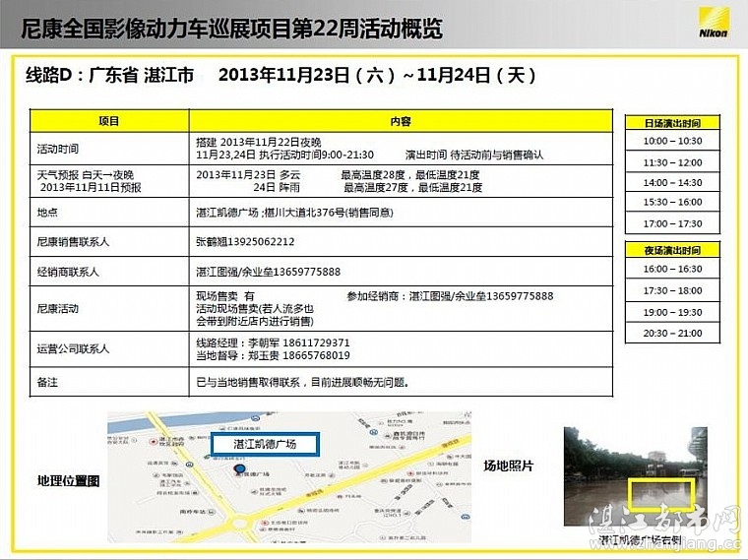This screenshot has height=560, width=748.
Task: Click the 日场演出时间 yellow header
Action: coord(672,123)
